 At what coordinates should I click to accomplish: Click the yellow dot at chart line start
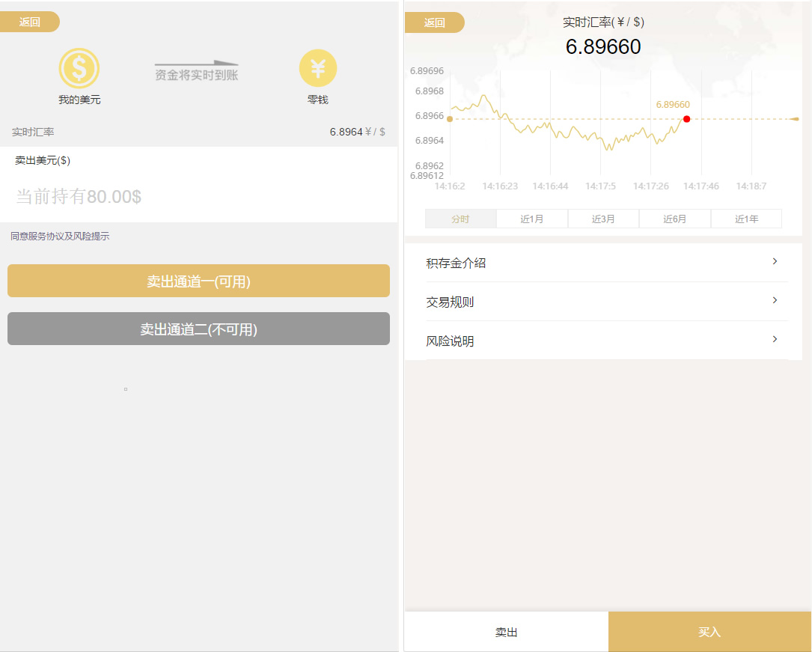pos(450,118)
